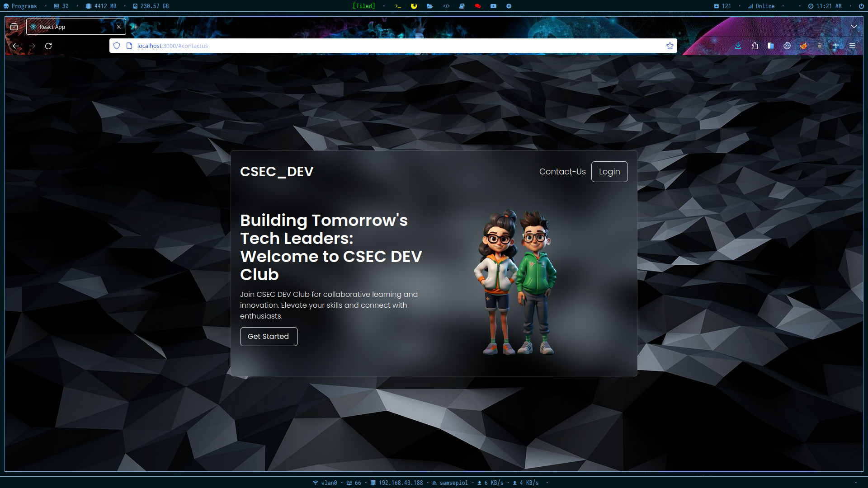Open terminal workspace icon in top bar
Viewport: 868px width, 488px height.
(398, 6)
